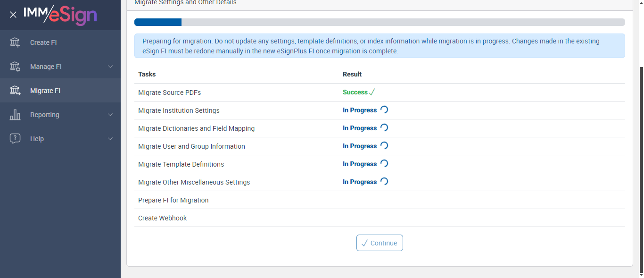Click the Reporting bar chart icon
The height and width of the screenshot is (278, 644).
[x=15, y=115]
